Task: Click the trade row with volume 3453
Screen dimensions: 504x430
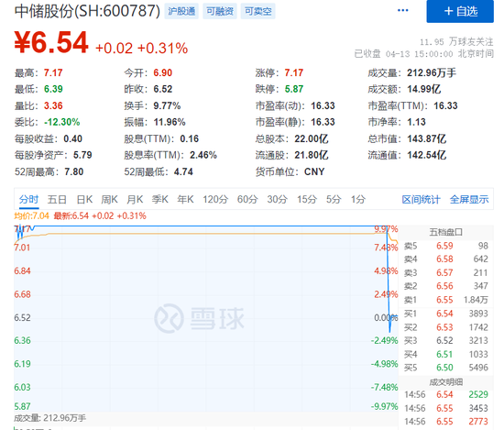Action: coord(446,408)
